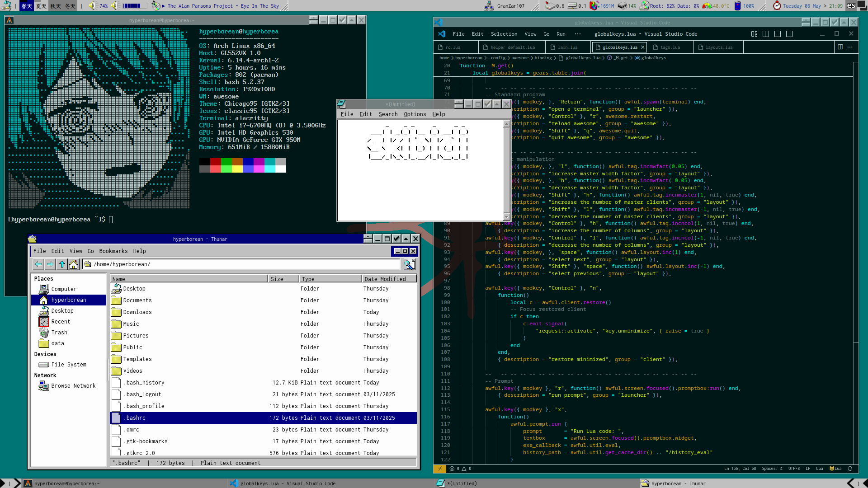Click the 夏天 tag in top panel
The width and height of the screenshot is (868, 488).
pyautogui.click(x=41, y=6)
